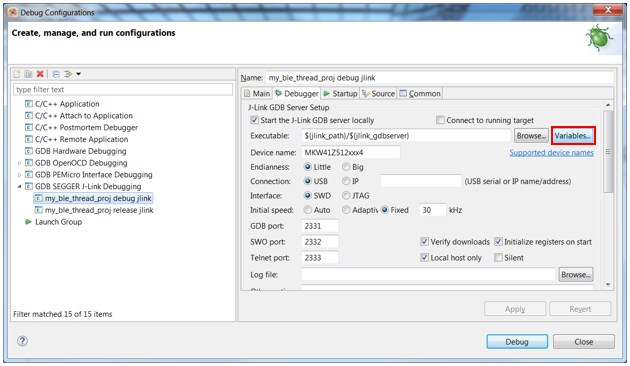Open the help question mark icon
The image size is (630, 366).
pyautogui.click(x=22, y=341)
